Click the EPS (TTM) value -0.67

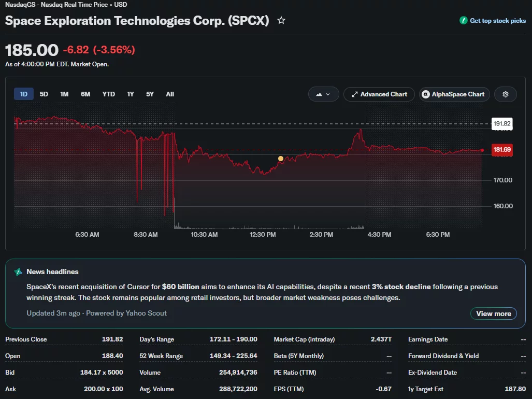click(x=384, y=389)
